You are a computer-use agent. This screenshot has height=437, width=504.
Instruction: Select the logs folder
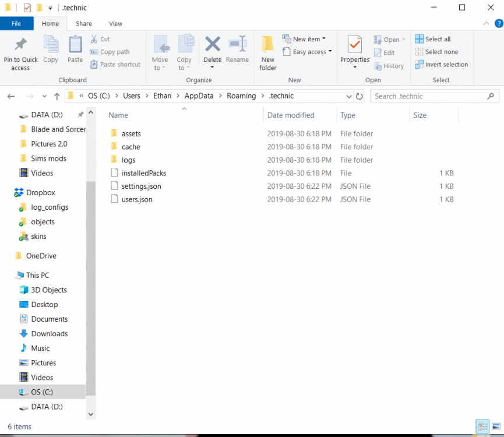click(129, 160)
